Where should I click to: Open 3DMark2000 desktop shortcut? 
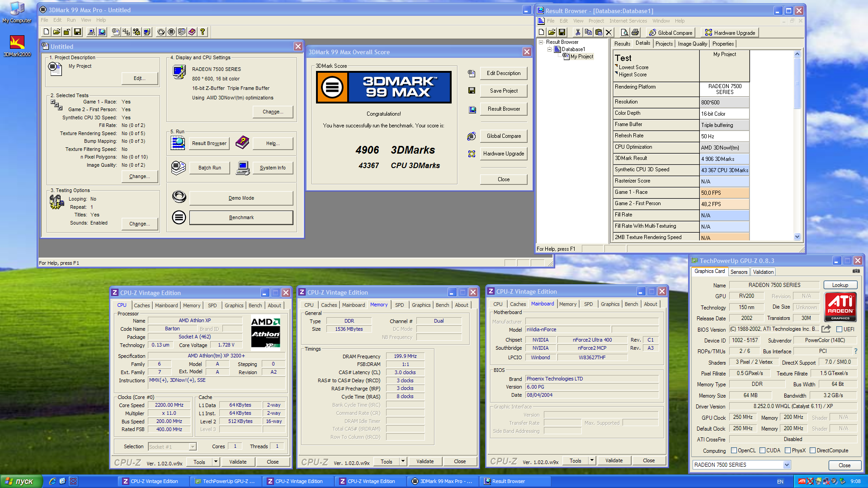click(x=17, y=46)
